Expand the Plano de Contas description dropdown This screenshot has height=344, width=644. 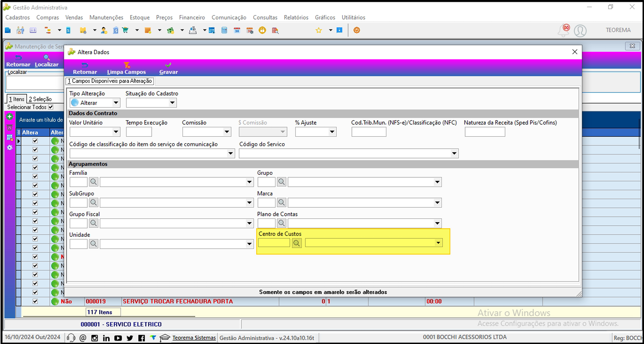click(437, 223)
